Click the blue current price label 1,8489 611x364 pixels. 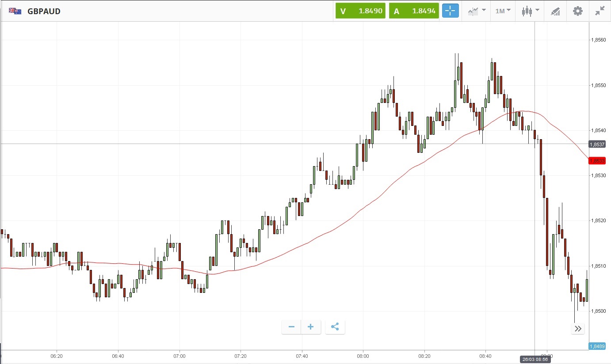(597, 346)
